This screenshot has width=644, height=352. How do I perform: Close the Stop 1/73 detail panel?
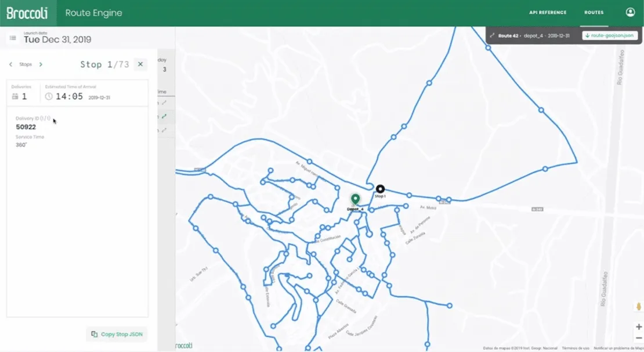coord(140,64)
